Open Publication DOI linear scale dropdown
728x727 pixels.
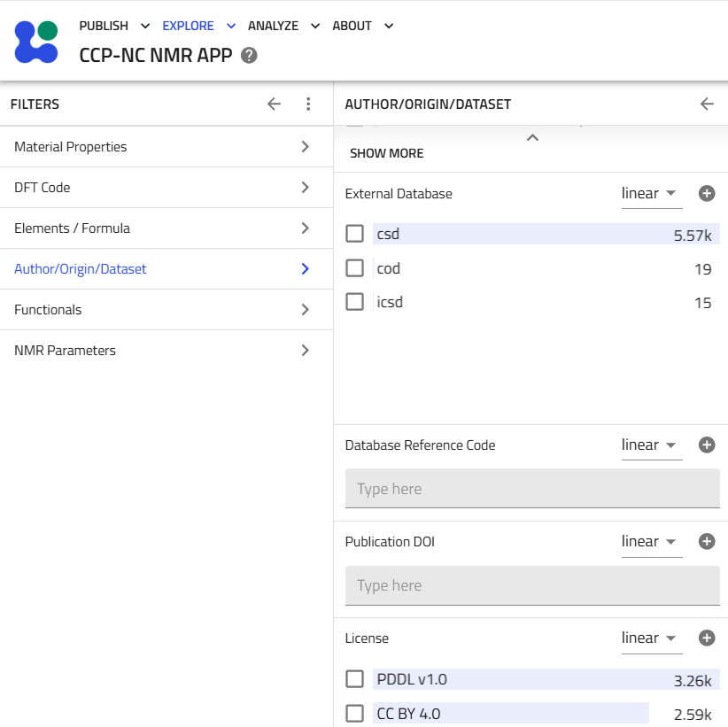652,541
